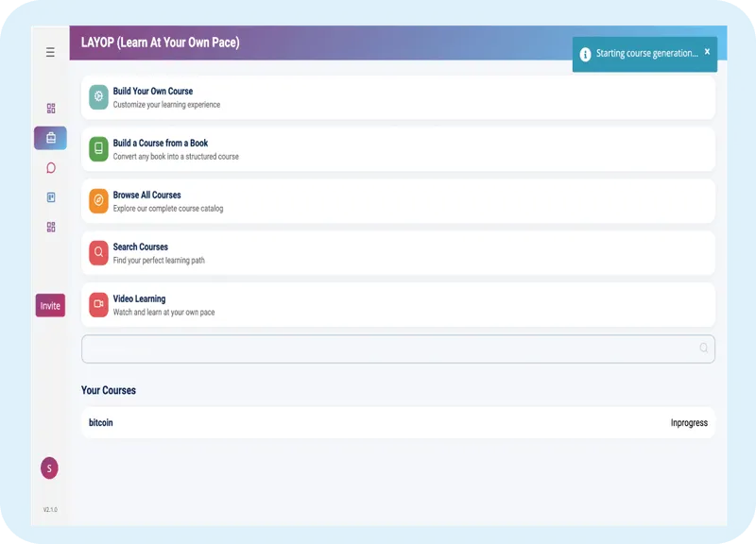Click the red magnifier icon on Search Courses
Image resolution: width=756 pixels, height=544 pixels.
pos(96,253)
